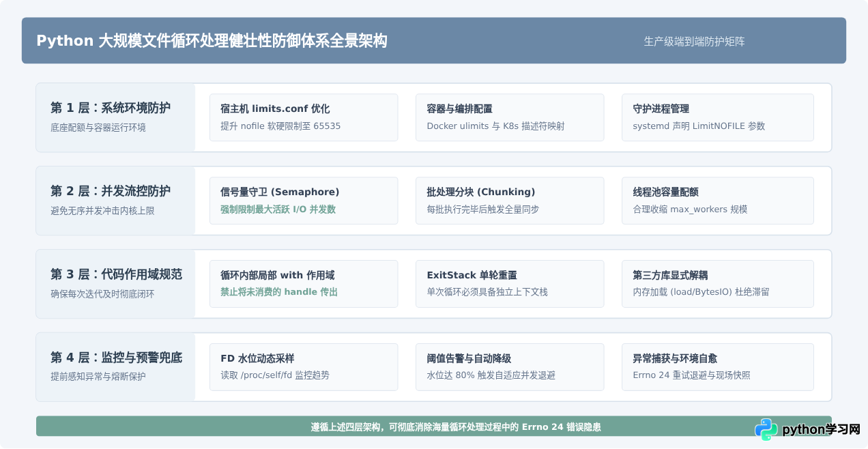Click the title "Python 大规模文件循环处理健壮性防御体系全景架构"
The width and height of the screenshot is (868, 449).
[212, 41]
